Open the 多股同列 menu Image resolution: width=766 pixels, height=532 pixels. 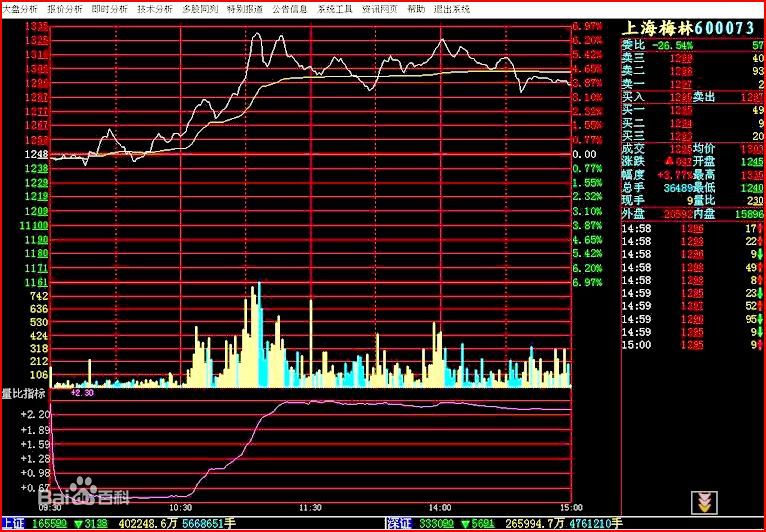200,9
